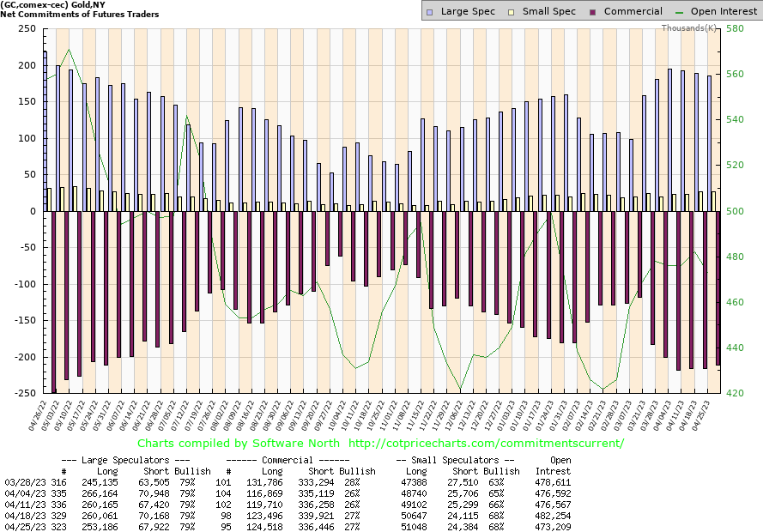763x532 pixels.
Task: Click the Small Speculators table header
Action: tap(457, 460)
